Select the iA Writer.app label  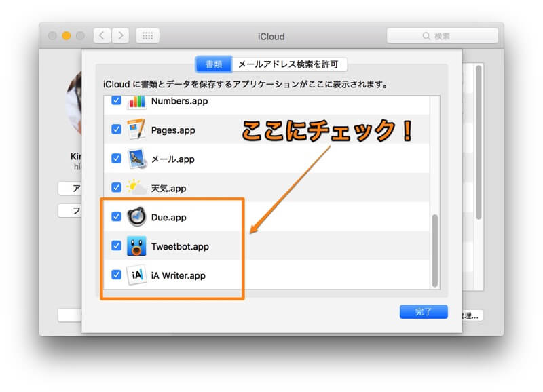[x=179, y=275]
